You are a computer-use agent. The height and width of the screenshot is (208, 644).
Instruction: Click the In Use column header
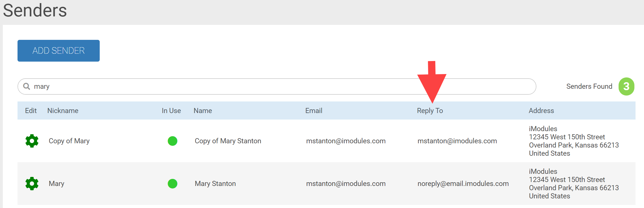(x=171, y=110)
